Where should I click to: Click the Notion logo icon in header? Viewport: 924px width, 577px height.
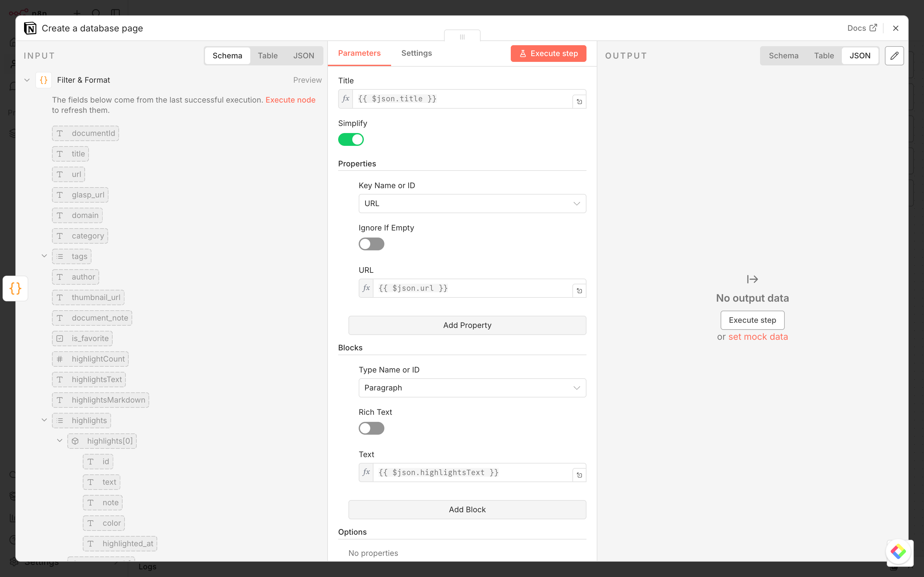click(30, 28)
